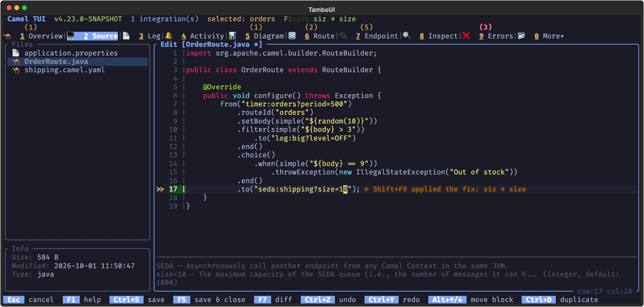Click the green macOS fullscreen button
Viewport: 644px width, 307px height.
pyautogui.click(x=25, y=8)
